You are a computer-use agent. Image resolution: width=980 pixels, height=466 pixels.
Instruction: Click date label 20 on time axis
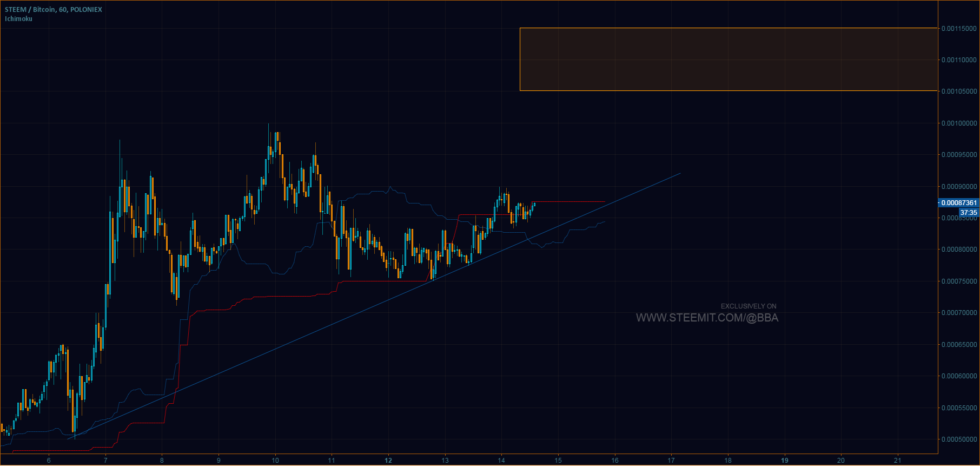[841, 461]
